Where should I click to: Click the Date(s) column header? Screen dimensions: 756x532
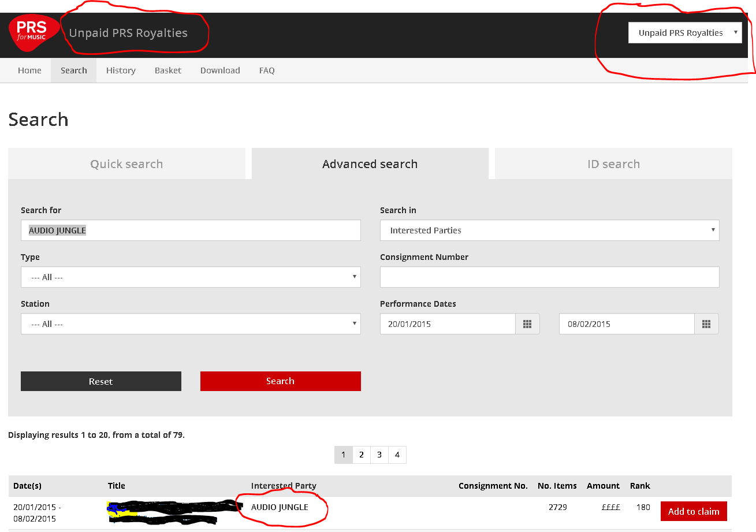click(x=27, y=486)
